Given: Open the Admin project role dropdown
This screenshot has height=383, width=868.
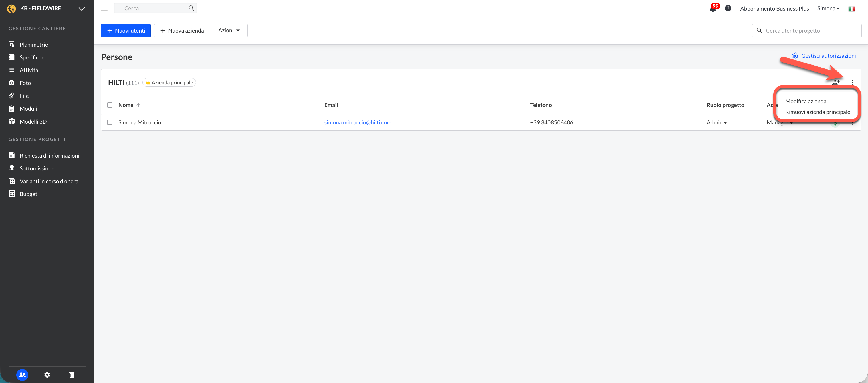Looking at the screenshot, I should coord(716,122).
